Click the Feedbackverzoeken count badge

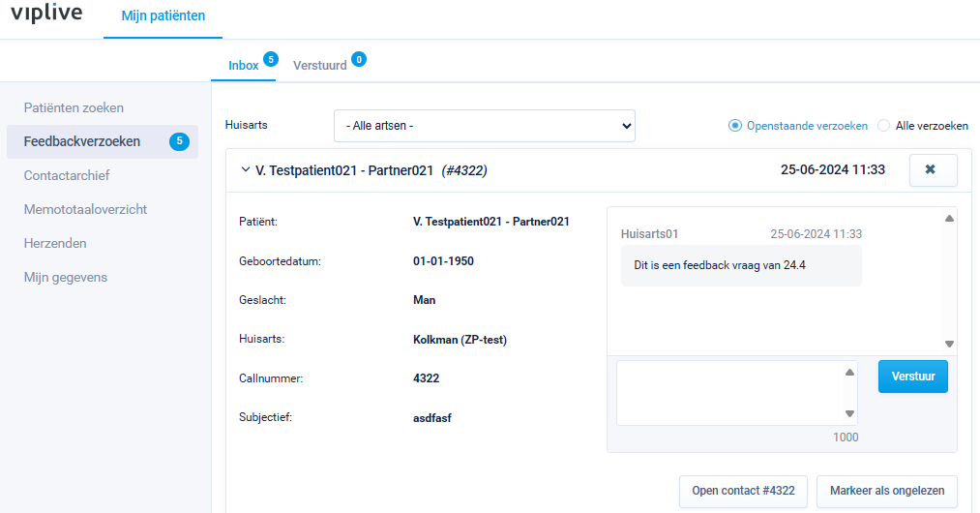[x=179, y=142]
